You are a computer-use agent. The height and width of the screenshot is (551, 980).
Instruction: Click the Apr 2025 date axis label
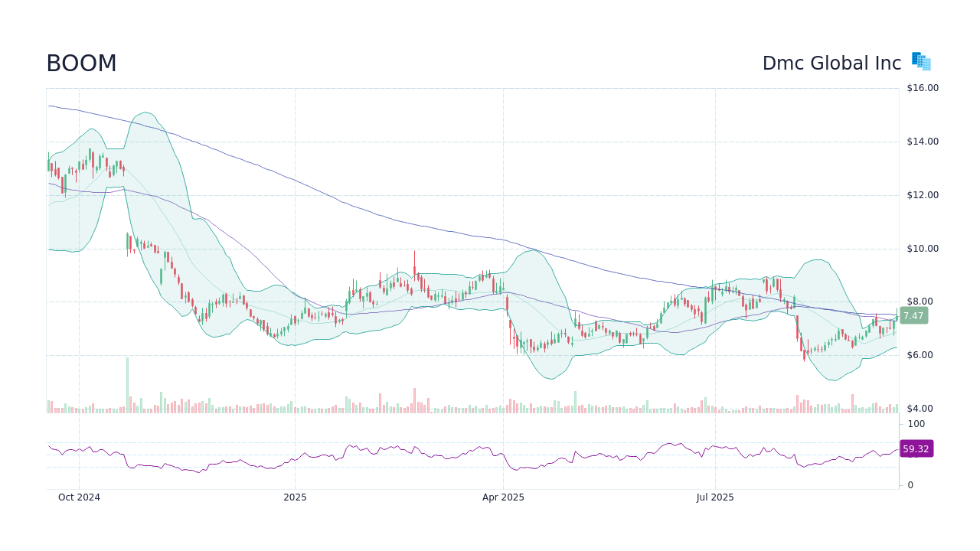tap(503, 497)
